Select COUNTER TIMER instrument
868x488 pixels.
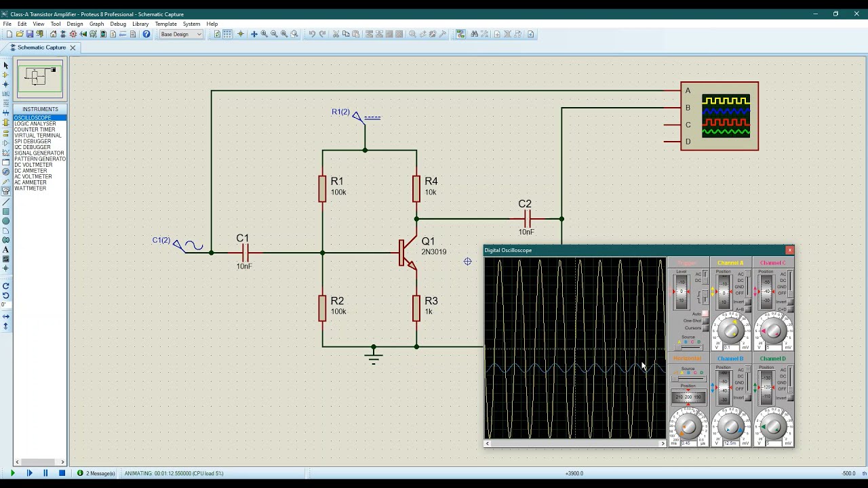coord(35,129)
